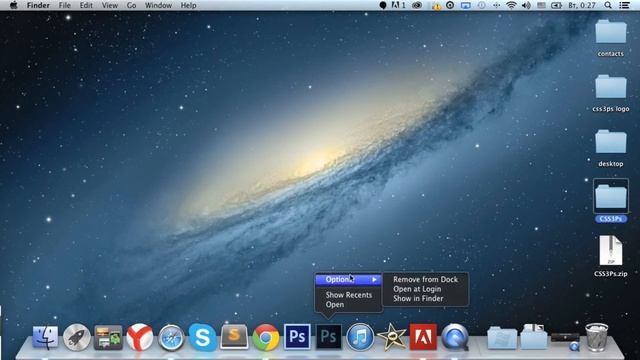640x360 pixels.
Task: Open the Window menu
Action: (x=158, y=5)
